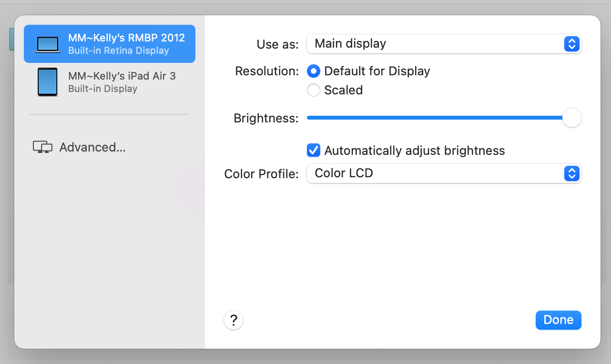Click the Built-in Display subtitle under iPad
611x364 pixels.
103,89
